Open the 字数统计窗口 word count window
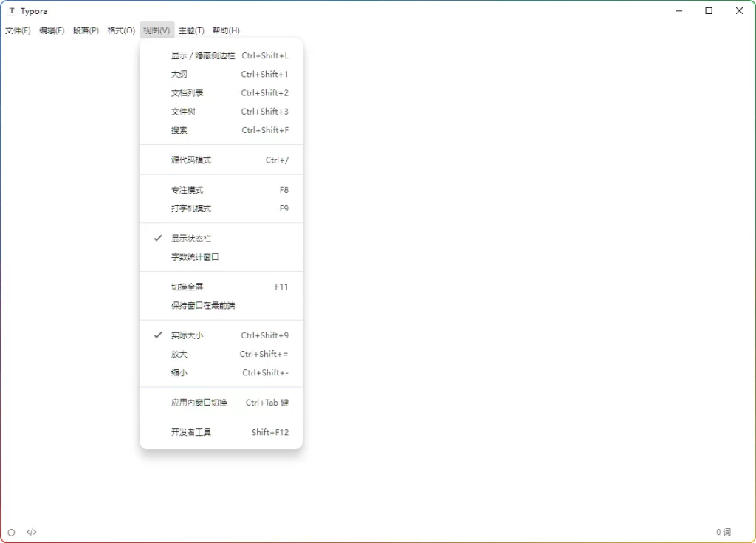This screenshot has height=543, width=756. coord(194,256)
